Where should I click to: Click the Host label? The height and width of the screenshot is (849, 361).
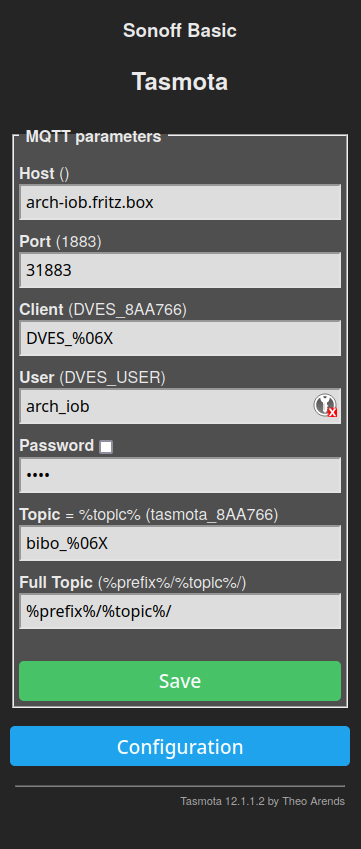(x=37, y=173)
